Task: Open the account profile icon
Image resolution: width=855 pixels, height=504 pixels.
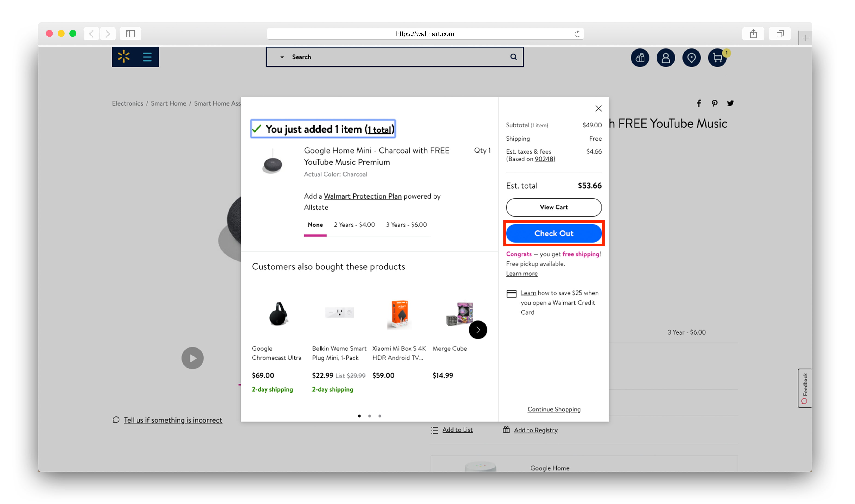Action: coord(666,58)
